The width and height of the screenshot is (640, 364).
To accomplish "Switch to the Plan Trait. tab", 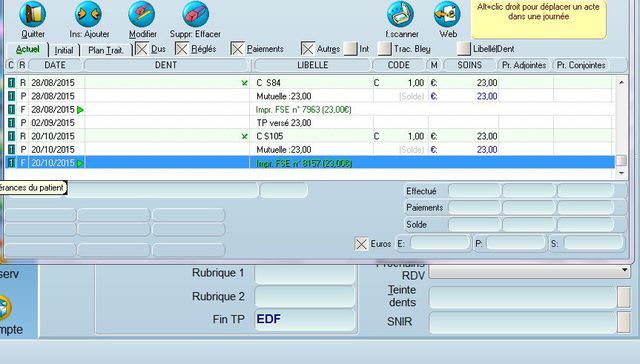I will coord(106,50).
